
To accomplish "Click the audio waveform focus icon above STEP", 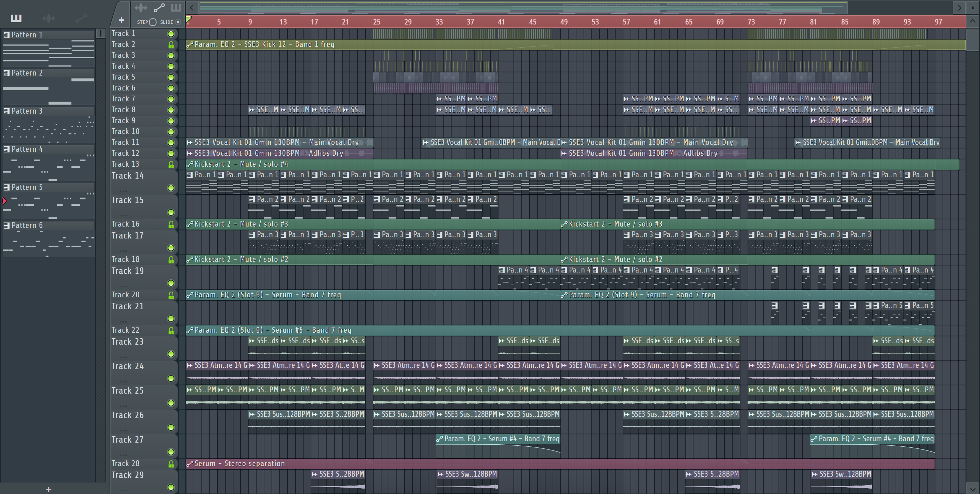I will point(141,7).
